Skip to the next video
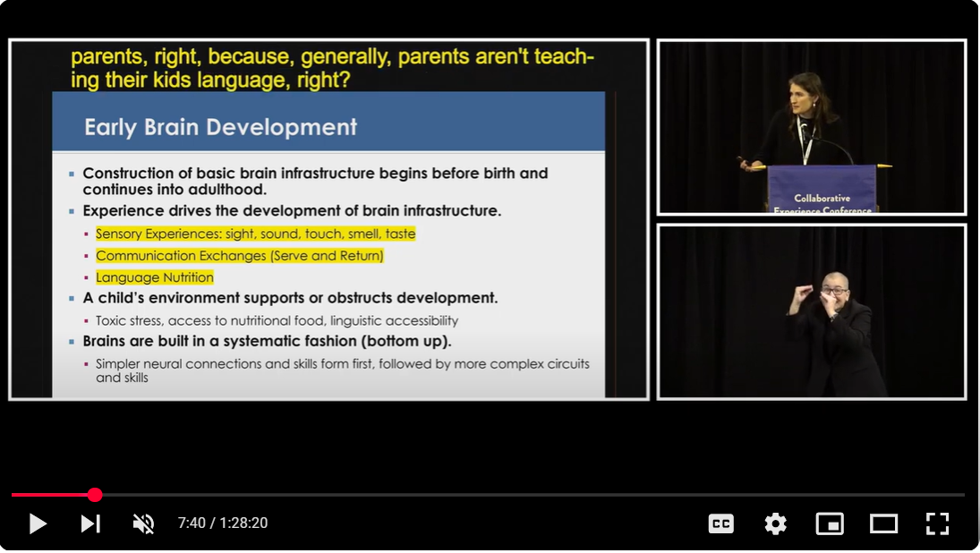The width and height of the screenshot is (980, 553). pyautogui.click(x=90, y=523)
